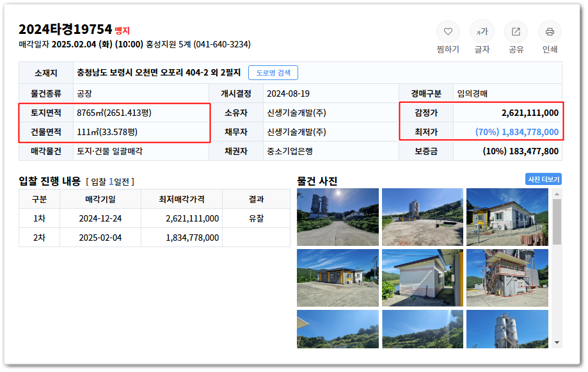
Task: Click the 도로명 검색 button
Action: pos(273,73)
